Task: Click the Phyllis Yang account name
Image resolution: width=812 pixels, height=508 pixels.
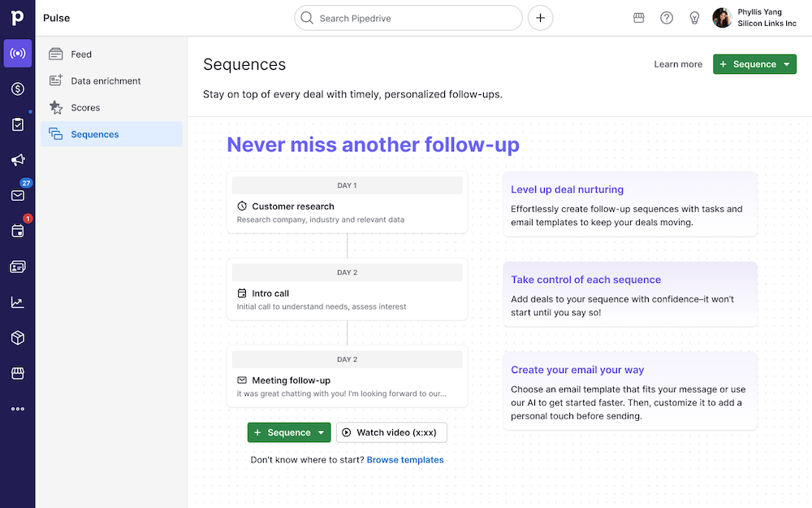Action: tap(760, 12)
